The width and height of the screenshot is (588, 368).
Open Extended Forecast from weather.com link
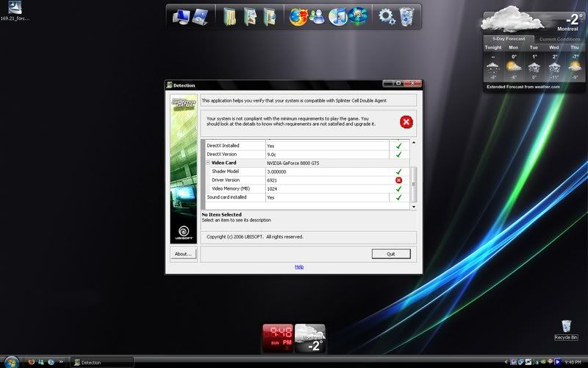coord(523,87)
